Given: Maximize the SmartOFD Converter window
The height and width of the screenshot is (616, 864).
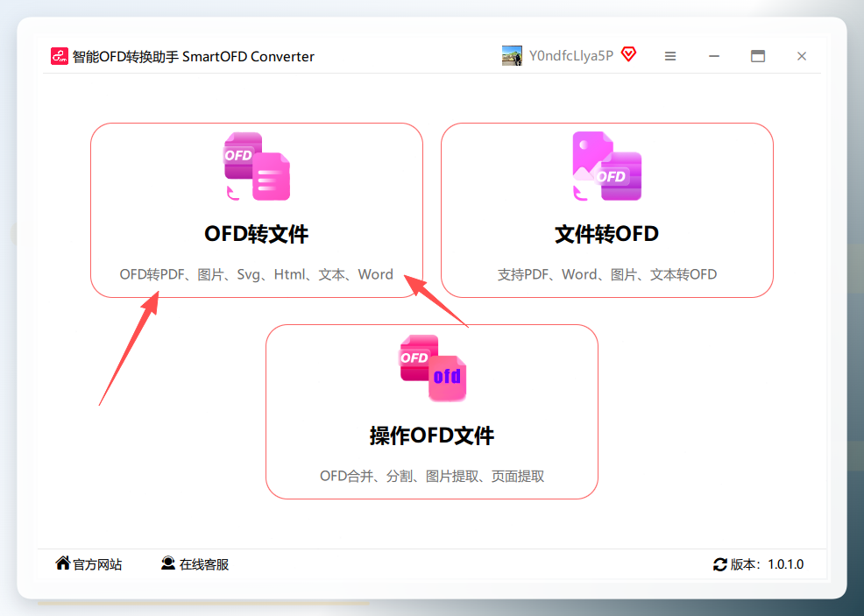Looking at the screenshot, I should 758,56.
